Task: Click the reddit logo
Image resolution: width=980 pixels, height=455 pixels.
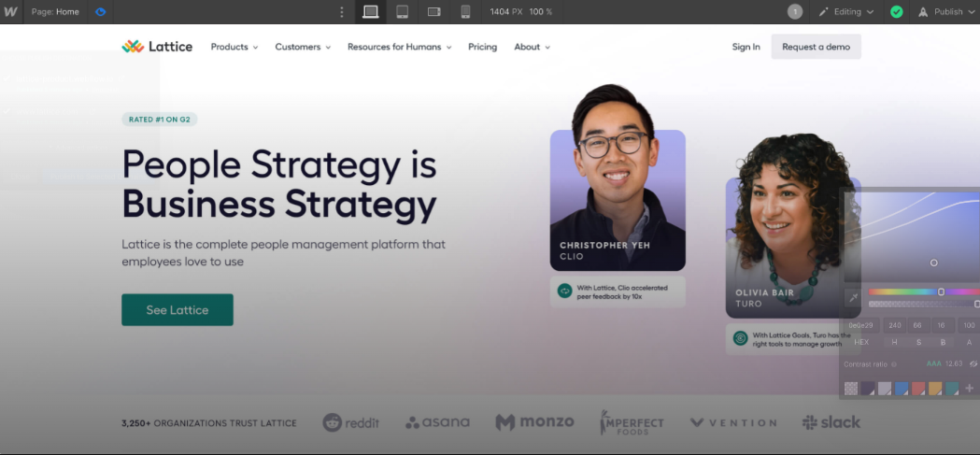Action: [350, 422]
